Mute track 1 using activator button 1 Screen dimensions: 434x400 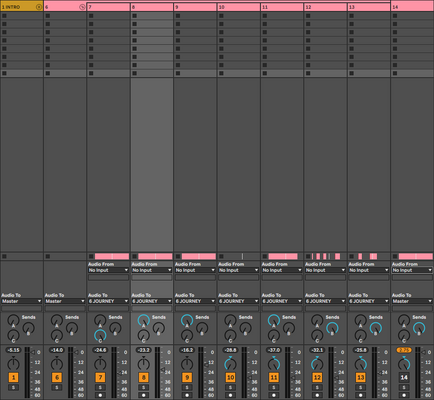13,377
